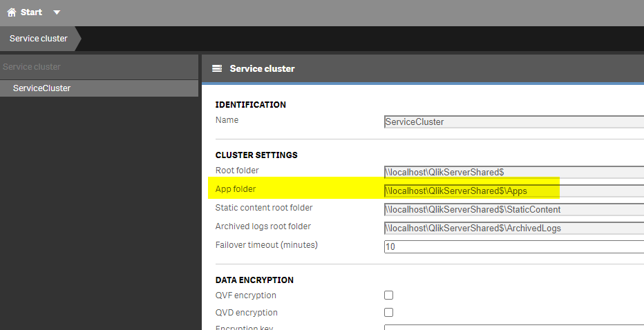Click the QVF encryption label
This screenshot has width=644, height=330.
(245, 295)
